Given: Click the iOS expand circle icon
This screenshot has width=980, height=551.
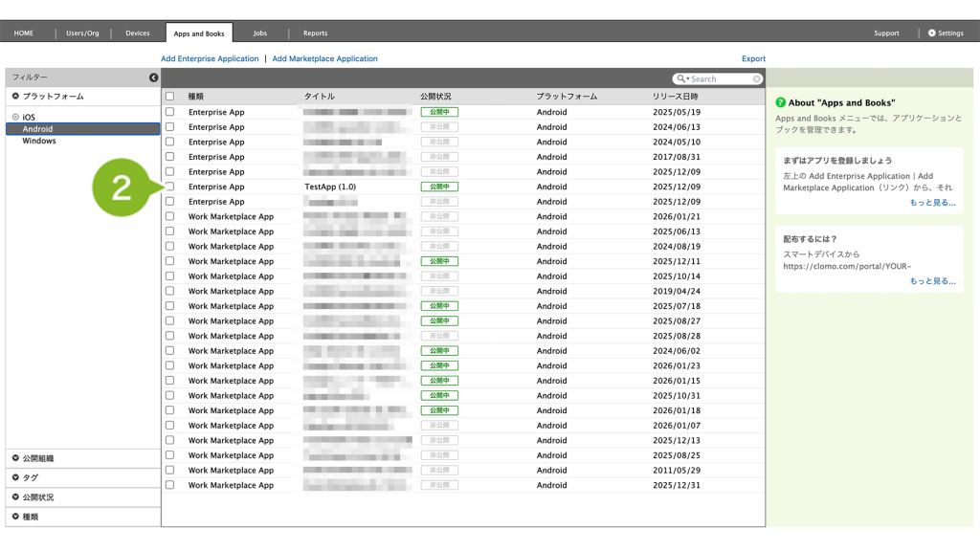Looking at the screenshot, I should [x=15, y=117].
